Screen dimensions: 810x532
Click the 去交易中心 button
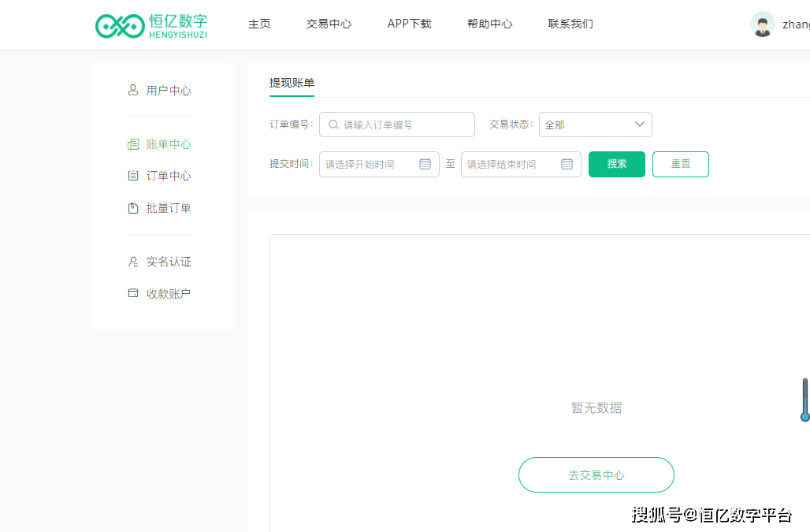coord(596,474)
